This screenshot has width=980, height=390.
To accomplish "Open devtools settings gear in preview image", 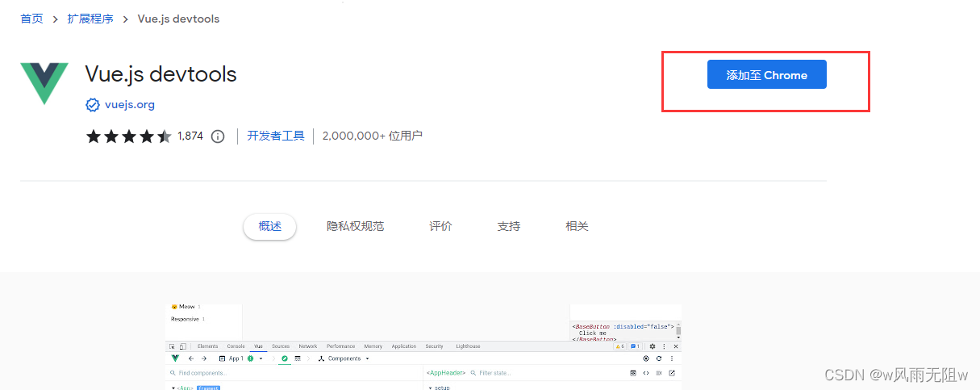I will [653, 346].
